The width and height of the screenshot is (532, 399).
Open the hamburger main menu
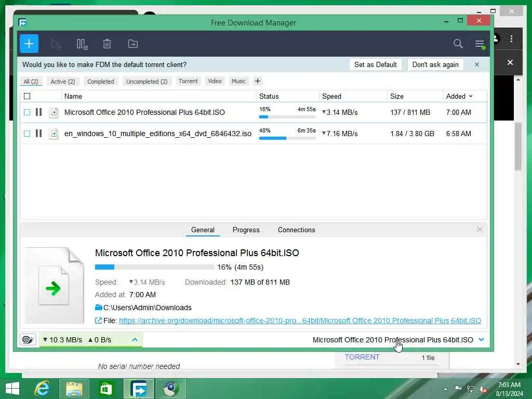coord(480,44)
